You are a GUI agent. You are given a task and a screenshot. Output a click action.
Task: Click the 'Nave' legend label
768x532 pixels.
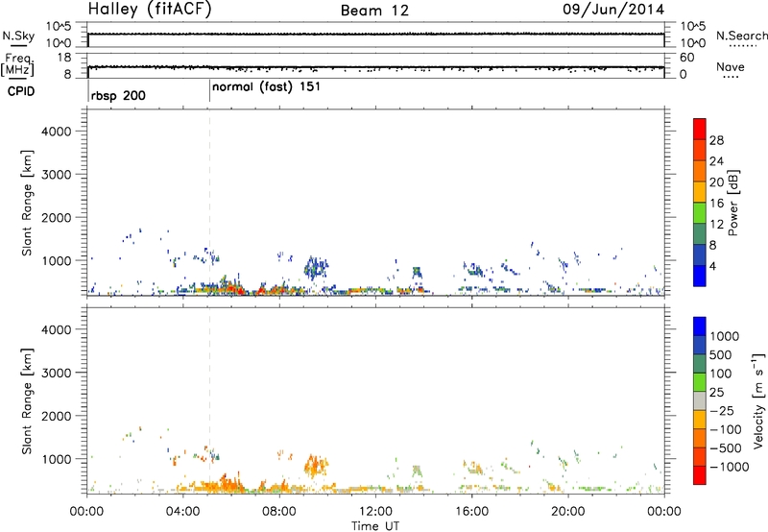(731, 66)
